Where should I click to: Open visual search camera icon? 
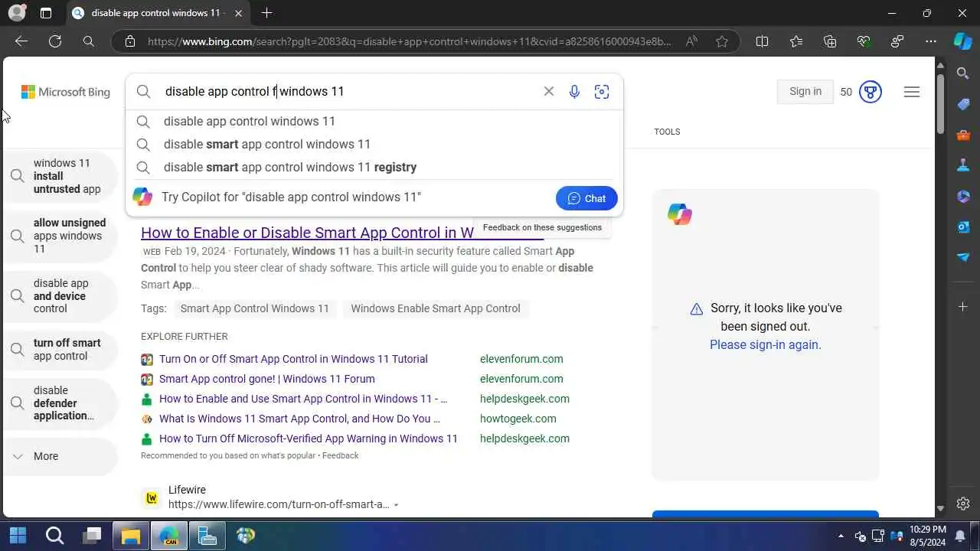[602, 92]
